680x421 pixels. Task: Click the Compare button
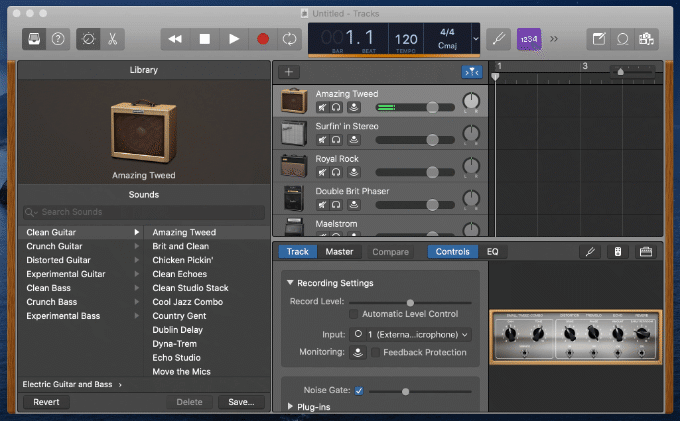(390, 252)
